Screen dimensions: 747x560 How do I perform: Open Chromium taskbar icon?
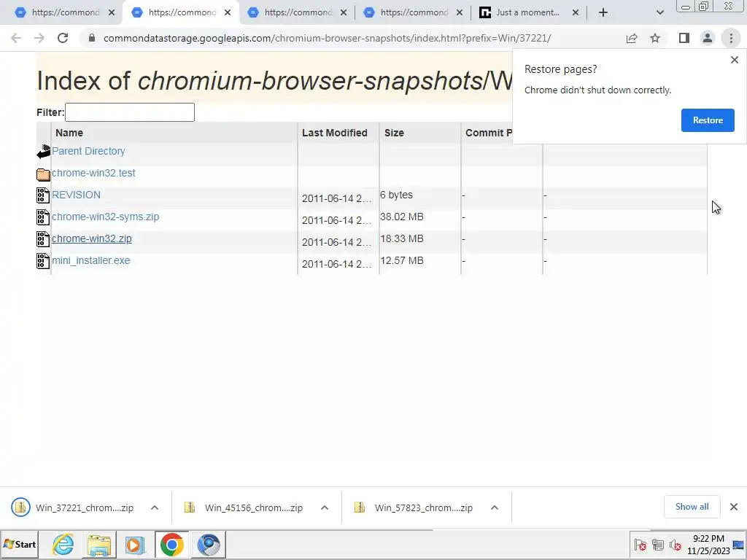[x=208, y=544]
